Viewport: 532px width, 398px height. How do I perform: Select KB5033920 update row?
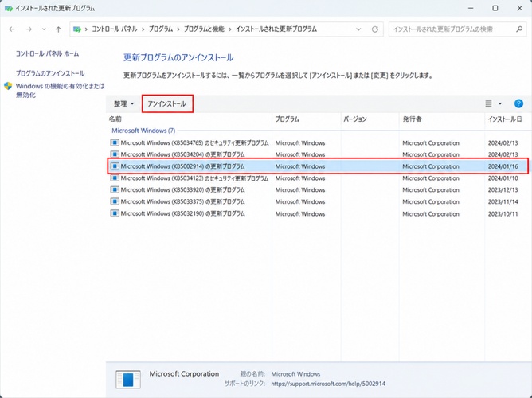tap(318, 190)
